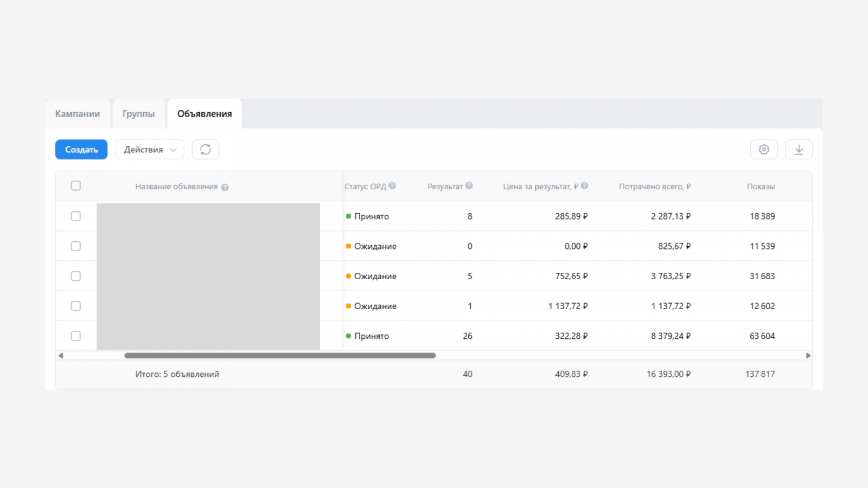
Task: Check the row with 12 602 impressions
Action: coord(76,306)
